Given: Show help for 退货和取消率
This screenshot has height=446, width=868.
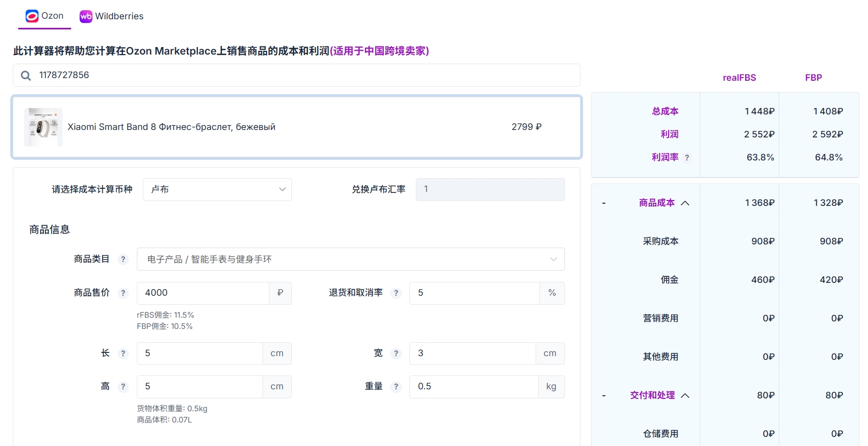Looking at the screenshot, I should point(396,293).
